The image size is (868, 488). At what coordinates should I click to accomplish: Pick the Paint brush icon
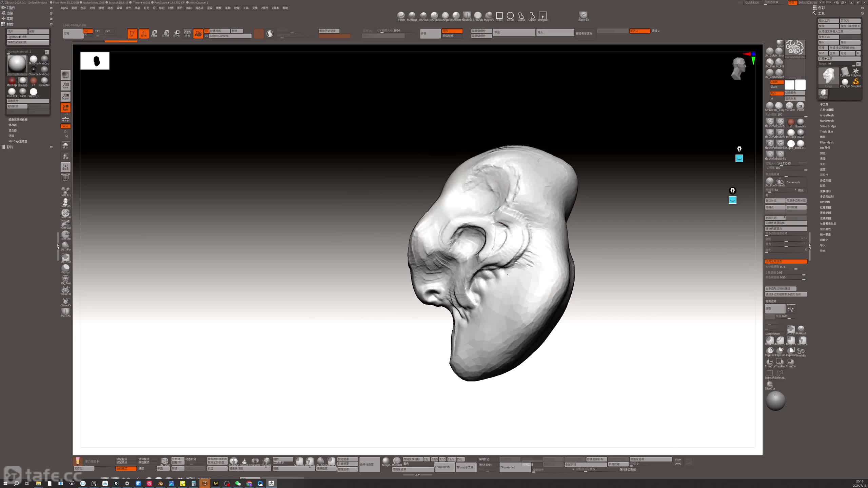[x=800, y=106]
